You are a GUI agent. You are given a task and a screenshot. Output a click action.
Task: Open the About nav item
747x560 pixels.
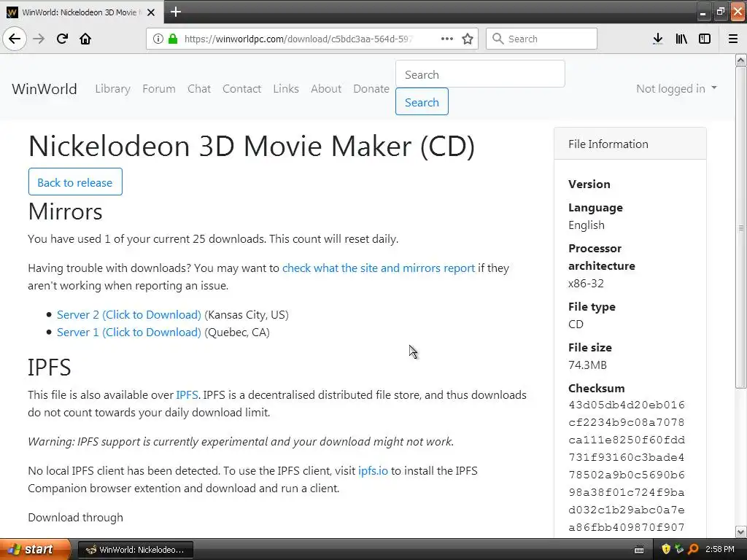pyautogui.click(x=326, y=88)
